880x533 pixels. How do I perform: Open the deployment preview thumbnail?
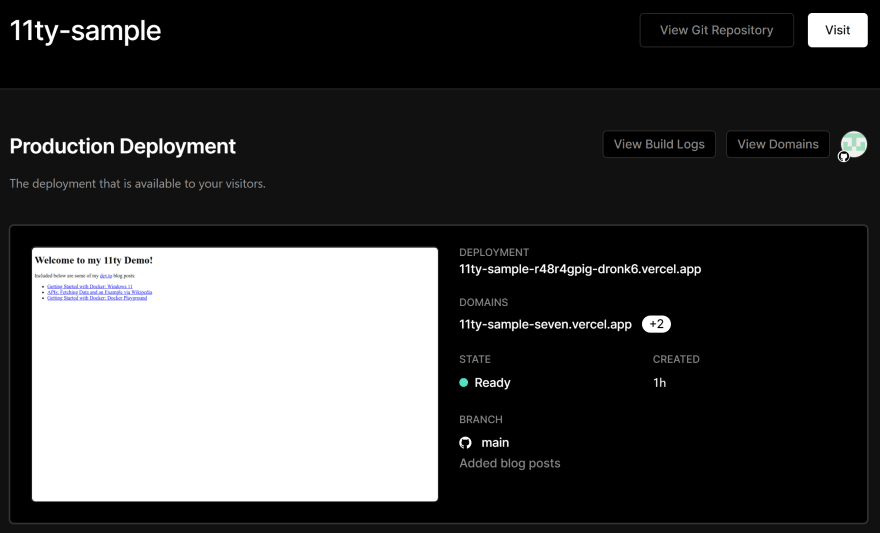tap(235, 374)
